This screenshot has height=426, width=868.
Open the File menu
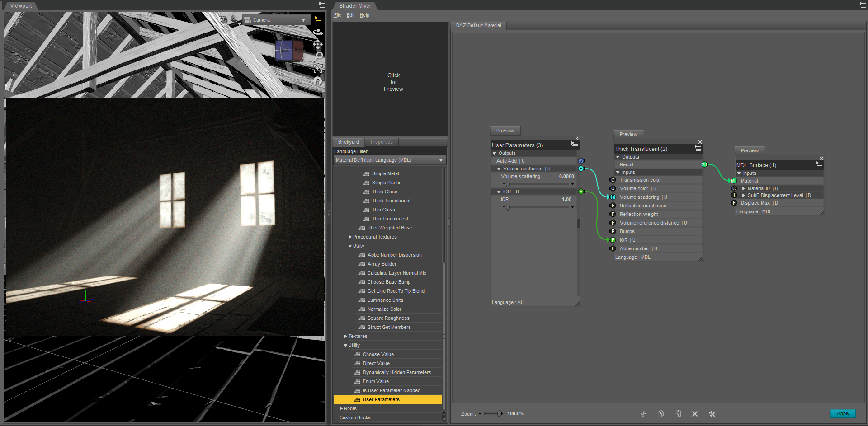click(x=338, y=15)
